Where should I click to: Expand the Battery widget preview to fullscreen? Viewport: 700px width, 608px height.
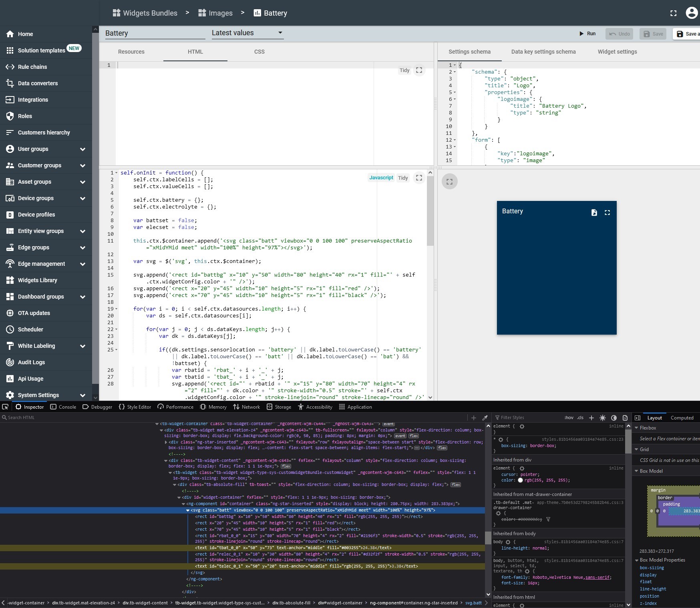click(607, 213)
